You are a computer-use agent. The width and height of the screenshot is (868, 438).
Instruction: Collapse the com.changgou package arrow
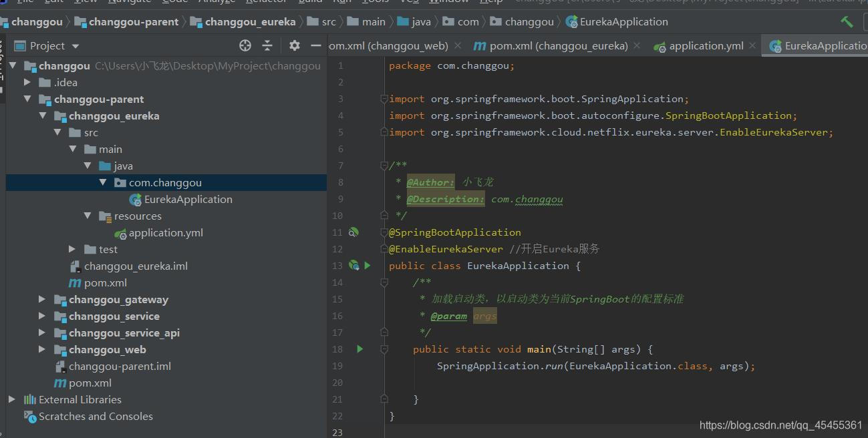[x=102, y=182]
